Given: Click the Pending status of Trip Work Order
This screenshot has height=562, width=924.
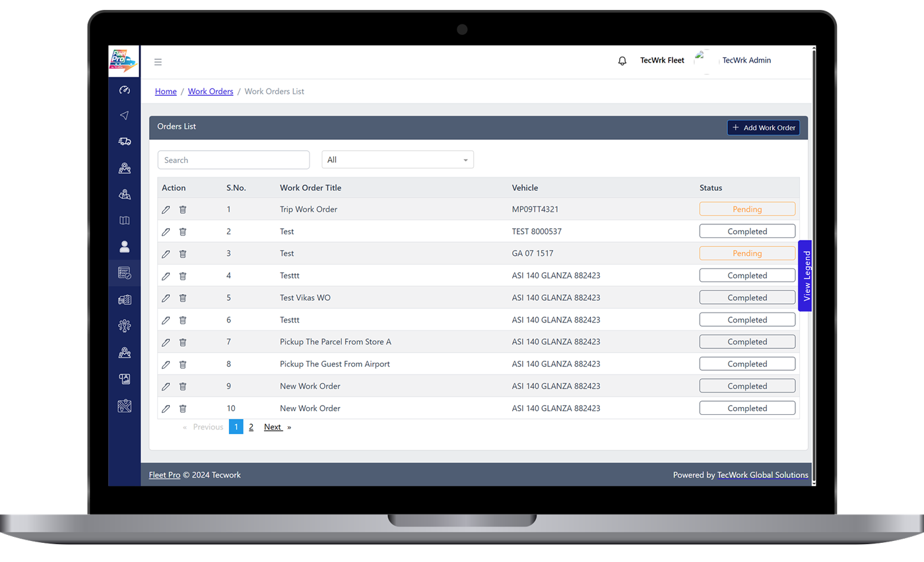Looking at the screenshot, I should coord(747,209).
